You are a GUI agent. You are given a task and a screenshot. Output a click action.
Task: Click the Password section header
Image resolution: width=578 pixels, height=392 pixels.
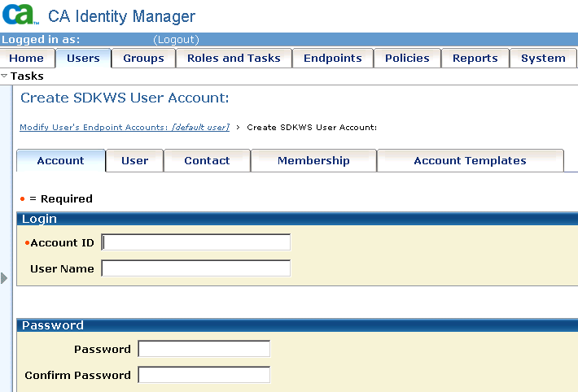coord(297,325)
